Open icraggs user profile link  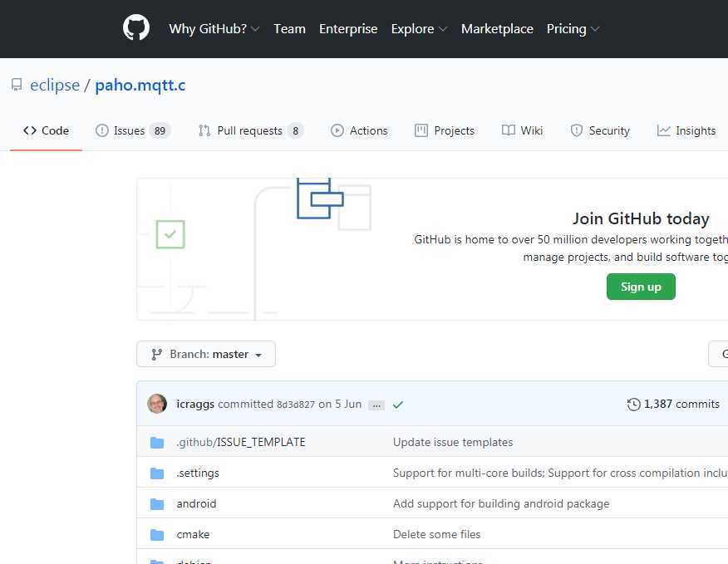pyautogui.click(x=195, y=405)
